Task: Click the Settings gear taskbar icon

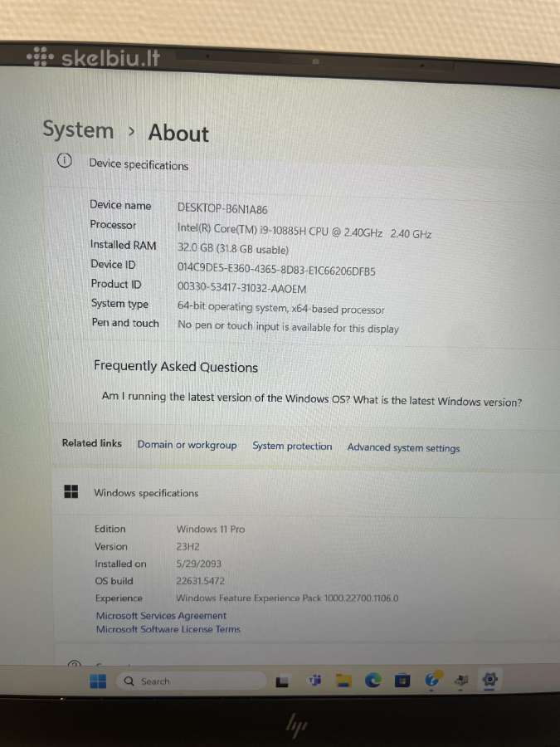Action: tap(489, 679)
